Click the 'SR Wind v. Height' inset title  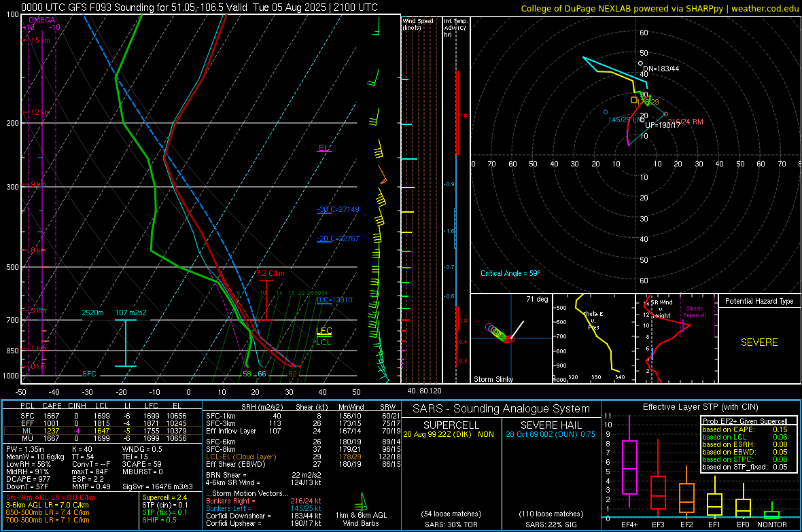(662, 309)
